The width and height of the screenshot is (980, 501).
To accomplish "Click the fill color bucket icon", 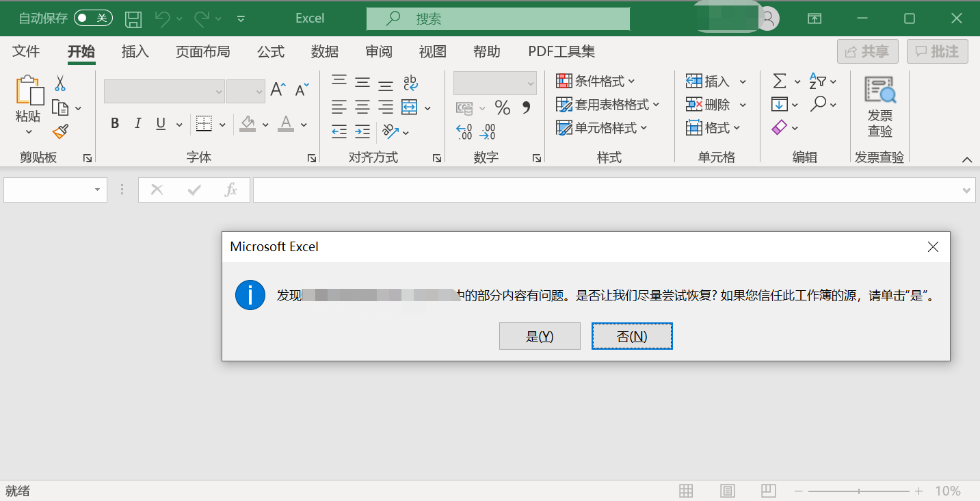I will pyautogui.click(x=248, y=124).
